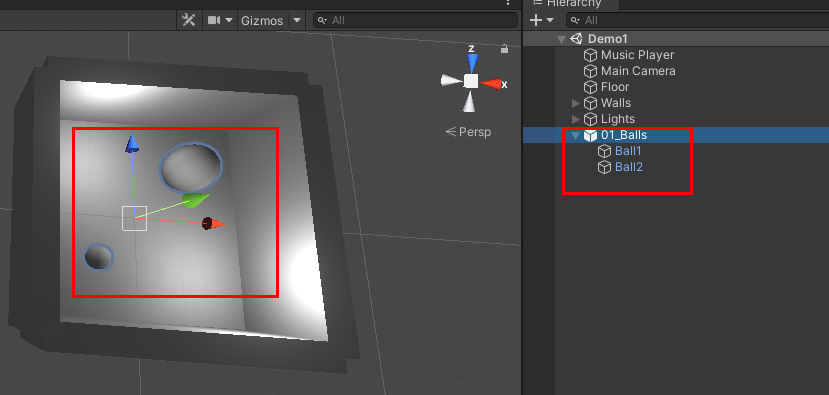
Task: Focus the Scene view search field
Action: pyautogui.click(x=416, y=20)
